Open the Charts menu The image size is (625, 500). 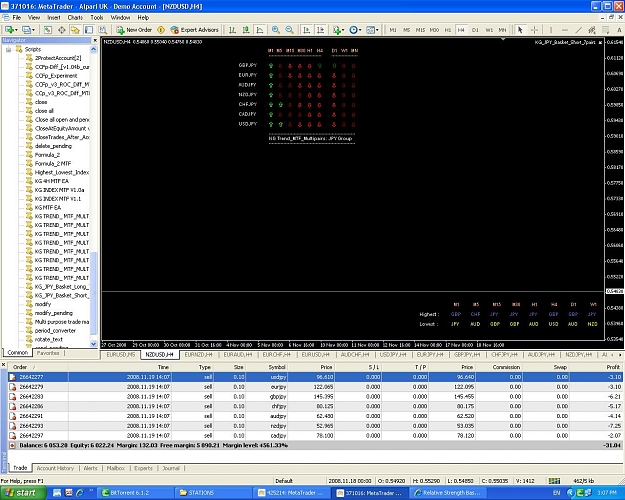tap(75, 18)
